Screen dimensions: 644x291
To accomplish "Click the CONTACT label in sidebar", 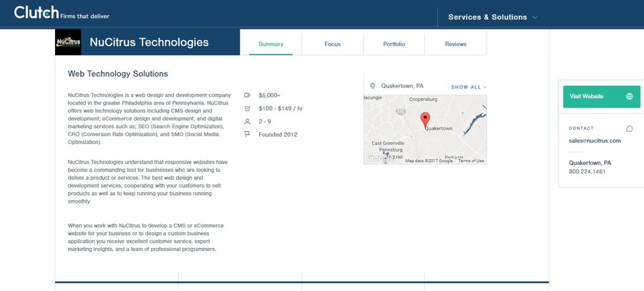I will click(581, 128).
